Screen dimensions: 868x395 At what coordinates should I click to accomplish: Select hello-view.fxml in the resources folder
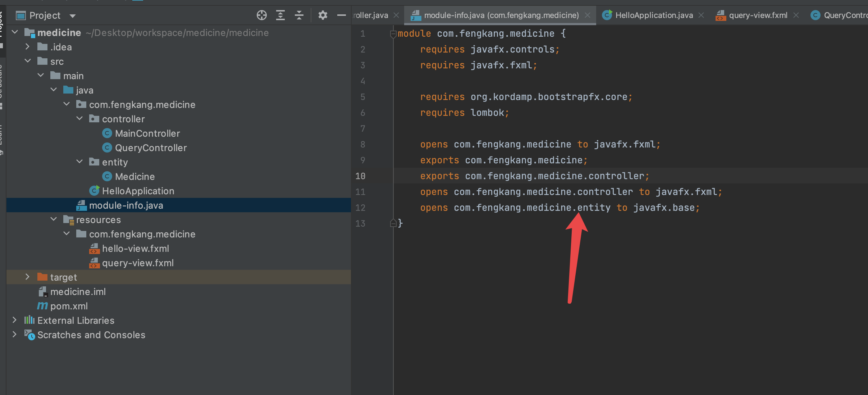(135, 249)
